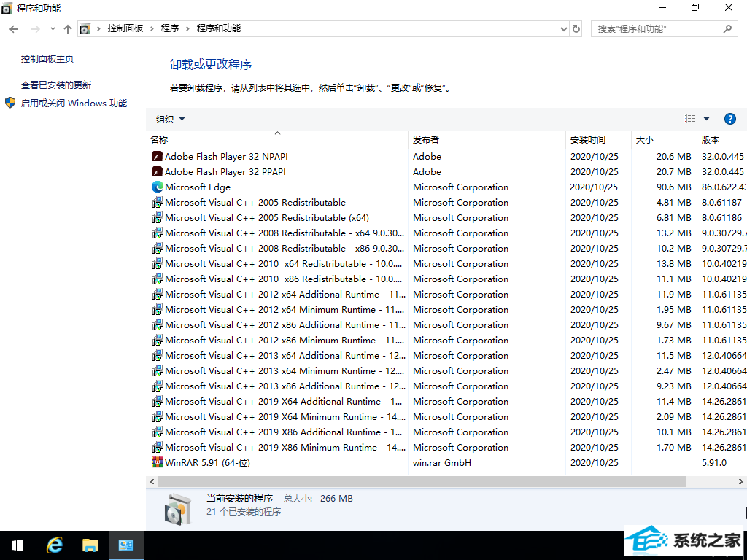The image size is (747, 560).
Task: Click 控制面板 in the breadcrumb path
Action: click(x=125, y=28)
